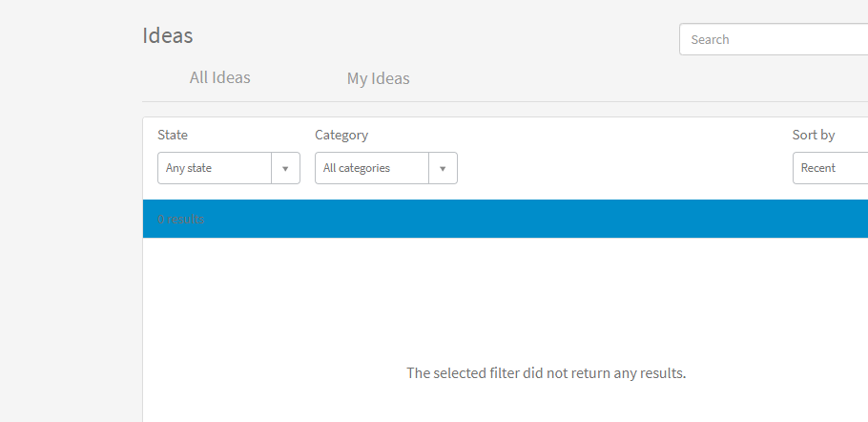Screen dimensions: 868x422
Task: Click the no-results filter message text
Action: coord(546,372)
